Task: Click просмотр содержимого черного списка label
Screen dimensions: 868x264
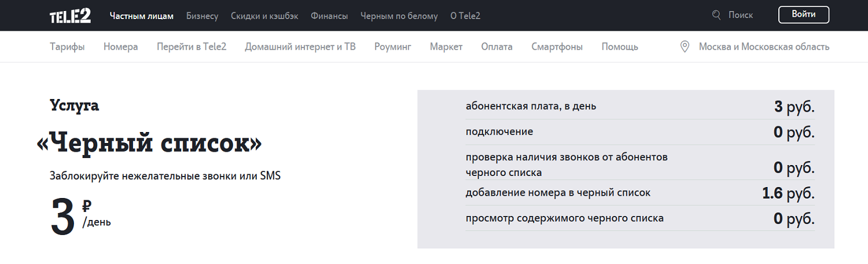Action: 565,218
